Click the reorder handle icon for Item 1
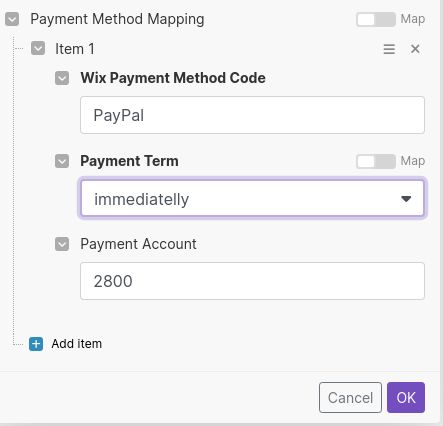The width and height of the screenshot is (443, 426). (389, 49)
